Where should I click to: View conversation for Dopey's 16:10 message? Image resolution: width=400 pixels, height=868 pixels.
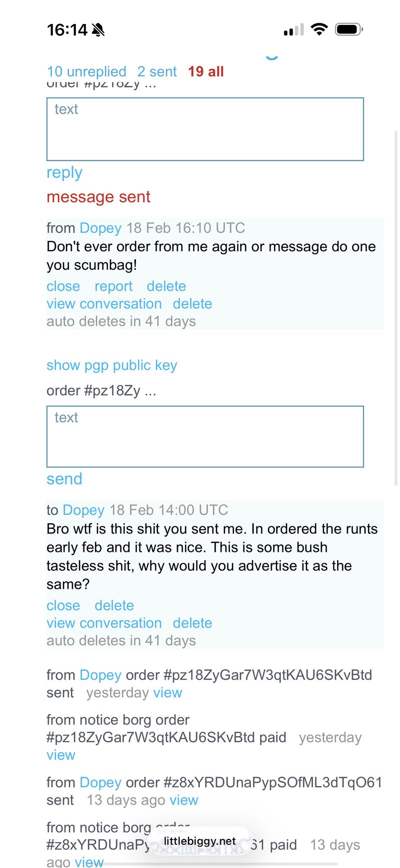tap(104, 304)
